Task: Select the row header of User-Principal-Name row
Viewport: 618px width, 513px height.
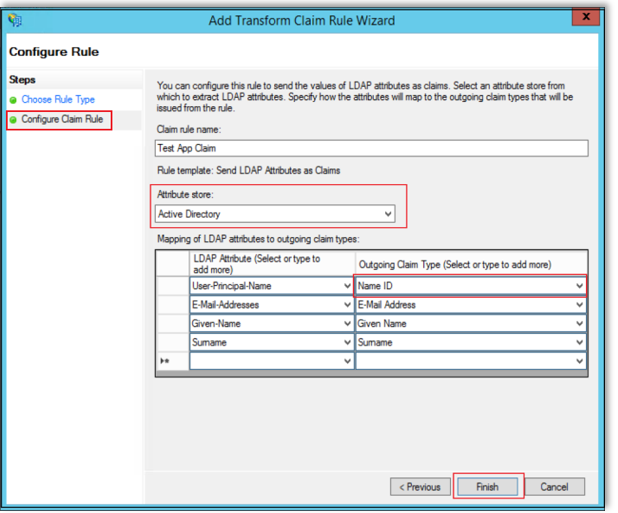Action: 173,286
